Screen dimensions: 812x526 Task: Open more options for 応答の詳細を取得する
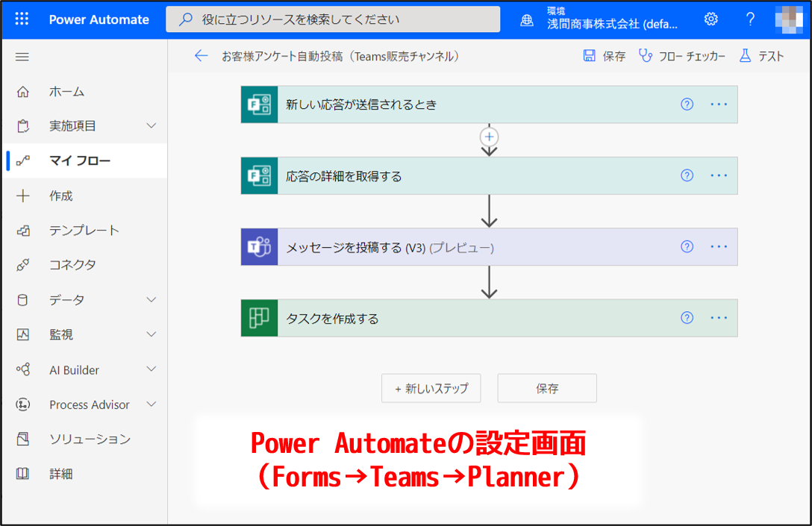coord(719,175)
